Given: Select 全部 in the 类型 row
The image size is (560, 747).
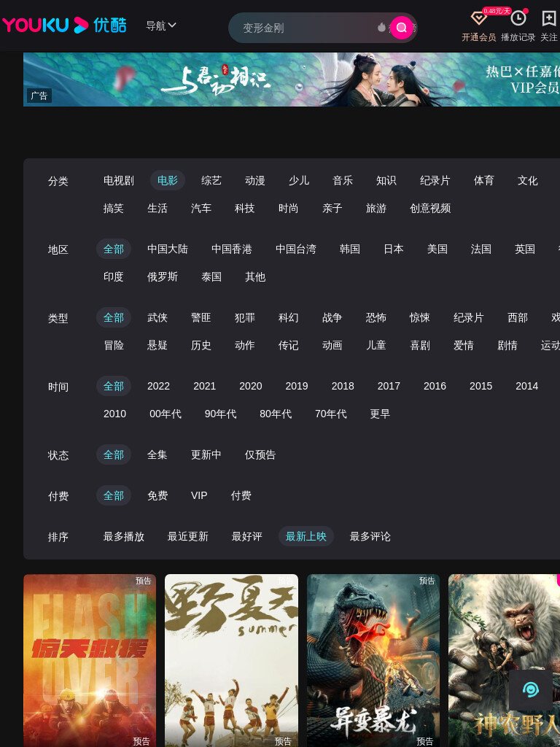Looking at the screenshot, I should 114,318.
